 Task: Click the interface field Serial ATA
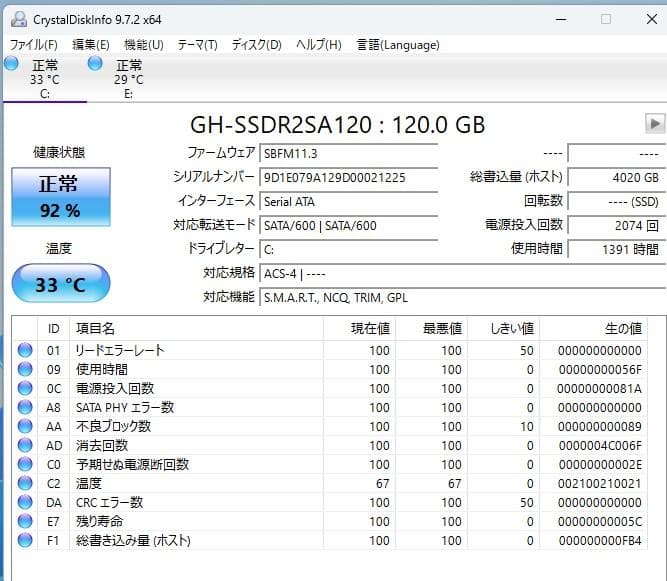[349, 202]
